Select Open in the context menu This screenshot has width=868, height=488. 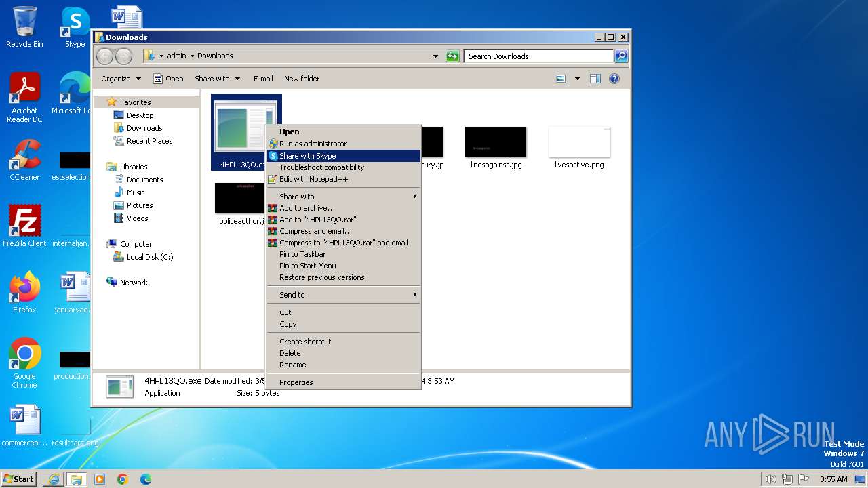(343, 131)
